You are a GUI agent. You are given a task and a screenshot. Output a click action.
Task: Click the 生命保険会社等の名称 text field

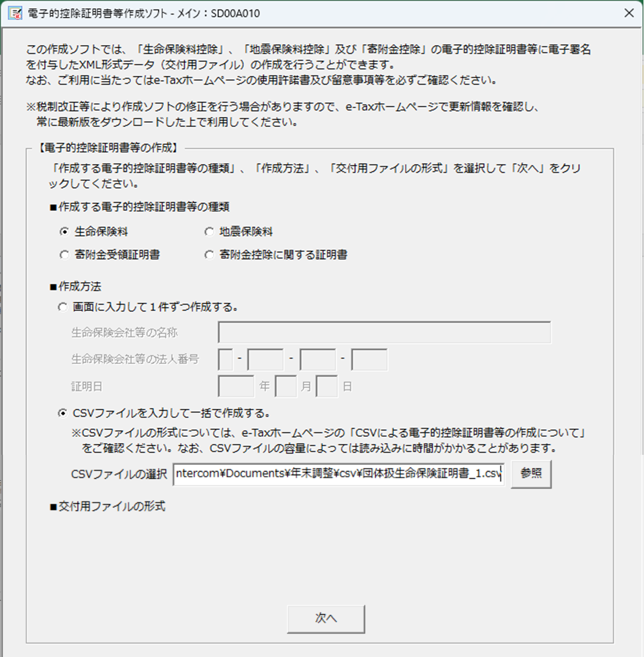point(385,333)
